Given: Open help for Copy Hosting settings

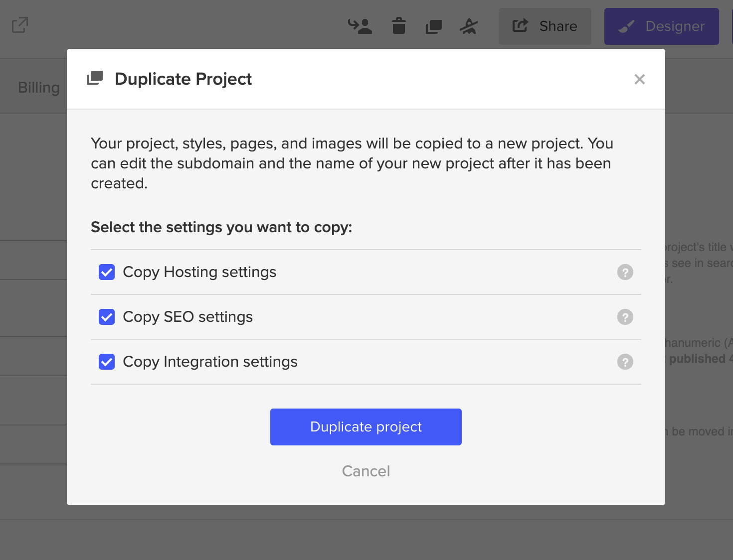Looking at the screenshot, I should (x=625, y=272).
